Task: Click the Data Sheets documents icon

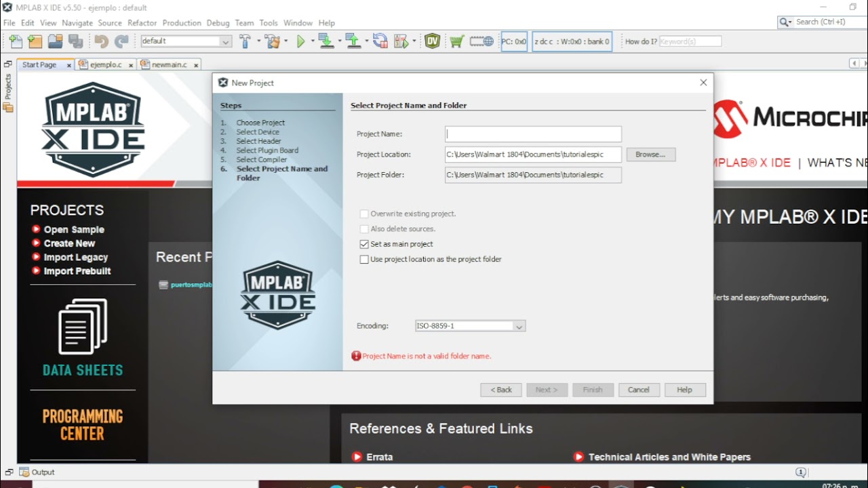Action: pos(83,327)
